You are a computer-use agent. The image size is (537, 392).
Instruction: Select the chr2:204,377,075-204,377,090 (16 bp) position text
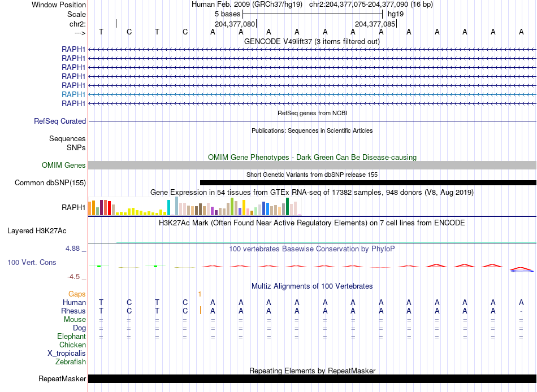point(371,5)
